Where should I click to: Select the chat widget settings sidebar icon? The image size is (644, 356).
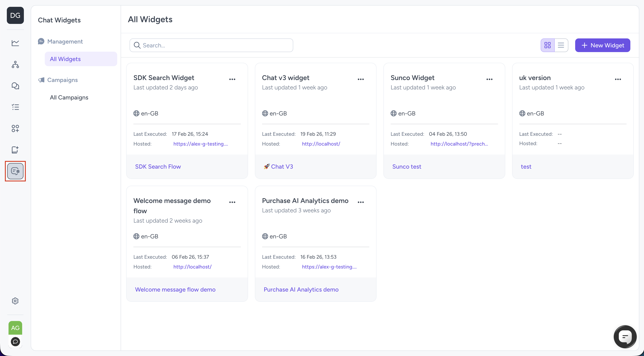(15, 171)
